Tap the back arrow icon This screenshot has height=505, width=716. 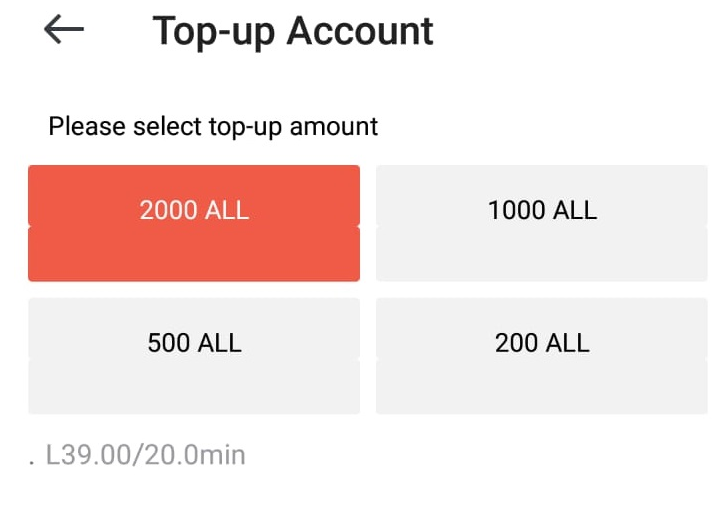(64, 31)
